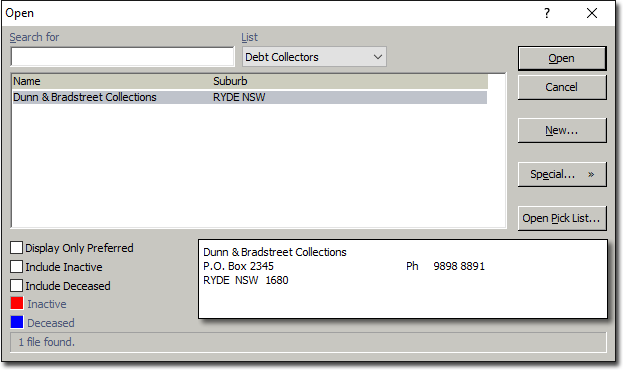Click the question mark help icon
Screen dimensions: 623x370
[547, 14]
